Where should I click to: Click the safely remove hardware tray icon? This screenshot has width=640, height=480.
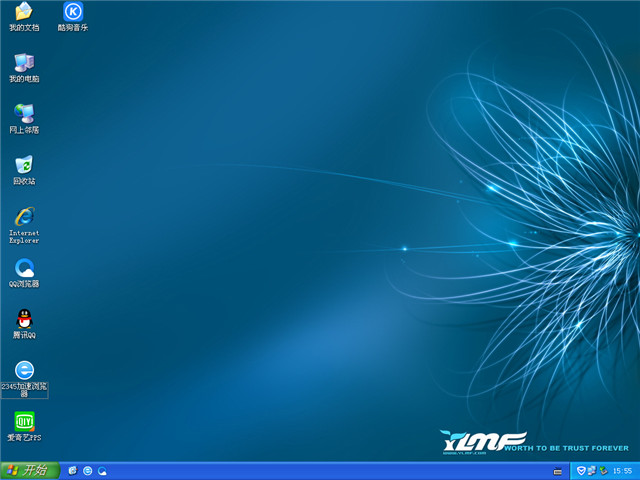pos(603,471)
